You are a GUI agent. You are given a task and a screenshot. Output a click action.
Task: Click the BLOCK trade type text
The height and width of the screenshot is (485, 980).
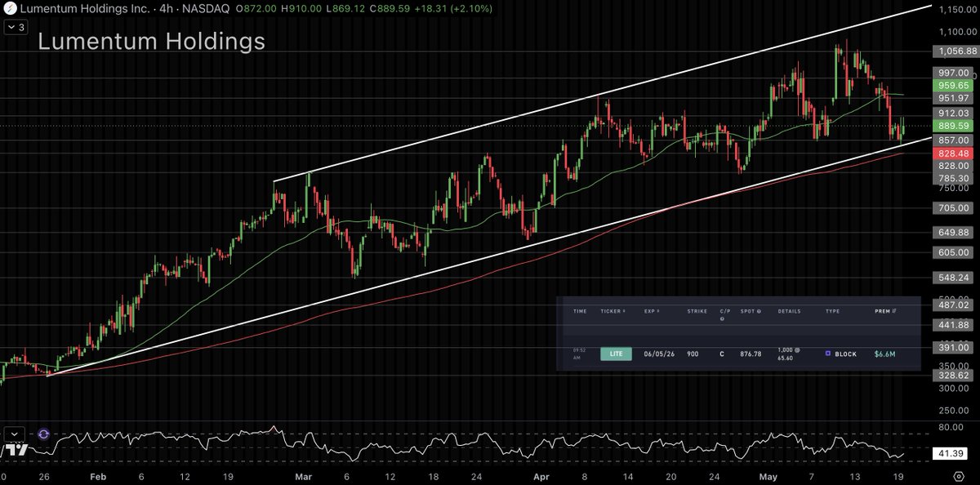pos(846,354)
